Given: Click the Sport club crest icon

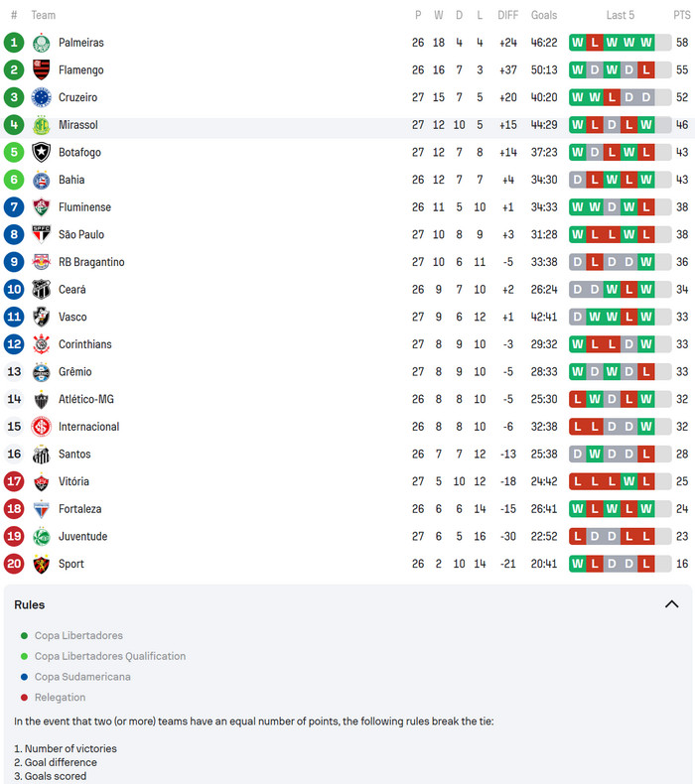Looking at the screenshot, I should [41, 564].
